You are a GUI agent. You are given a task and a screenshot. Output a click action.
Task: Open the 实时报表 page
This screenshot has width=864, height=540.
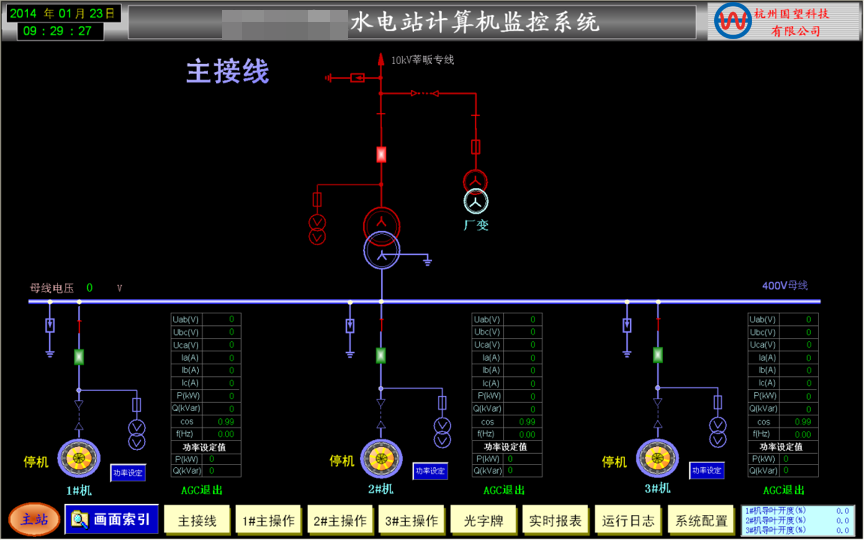coord(555,520)
